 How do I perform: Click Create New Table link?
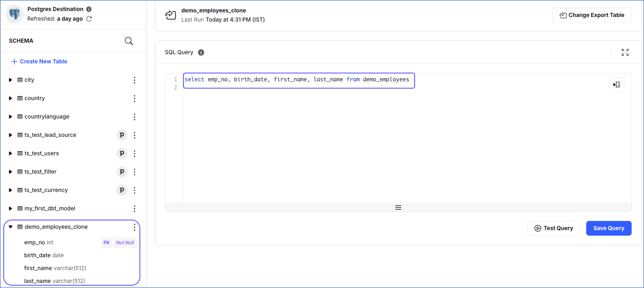tap(39, 62)
